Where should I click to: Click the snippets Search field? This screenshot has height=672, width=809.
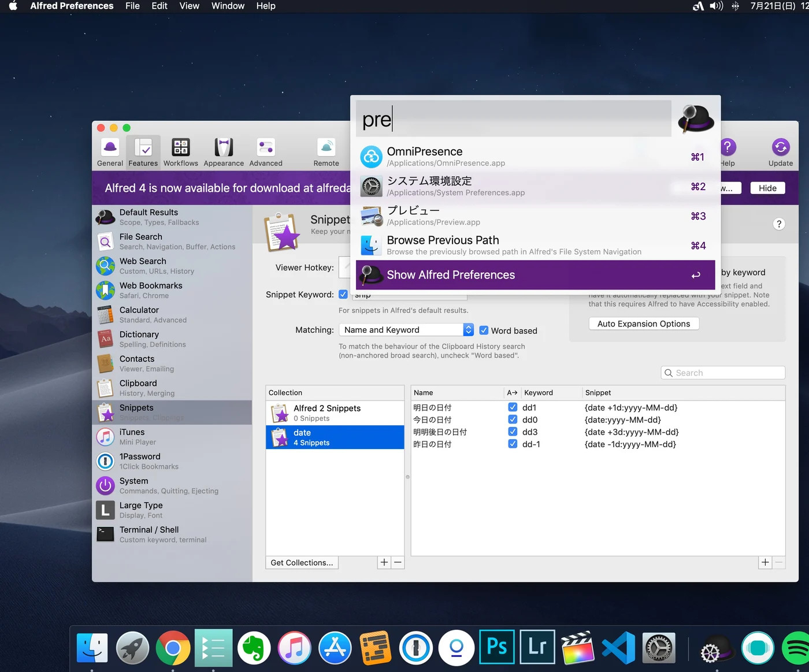pyautogui.click(x=723, y=373)
